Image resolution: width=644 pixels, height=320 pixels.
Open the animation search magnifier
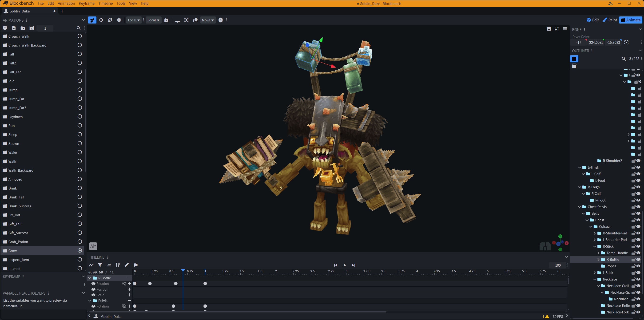coord(79,28)
